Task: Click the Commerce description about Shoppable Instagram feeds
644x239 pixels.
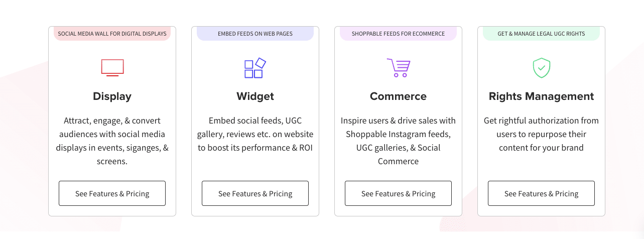Action: tap(398, 141)
